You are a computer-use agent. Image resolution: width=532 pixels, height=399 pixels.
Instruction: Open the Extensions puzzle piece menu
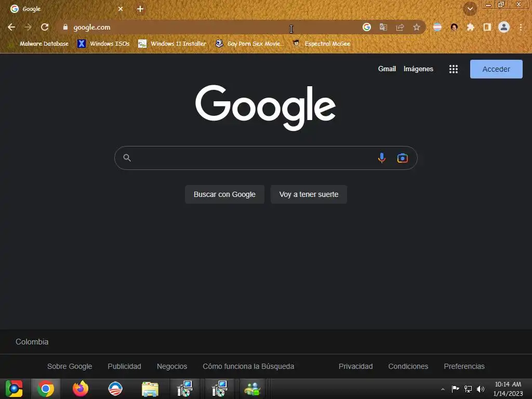coord(471,27)
